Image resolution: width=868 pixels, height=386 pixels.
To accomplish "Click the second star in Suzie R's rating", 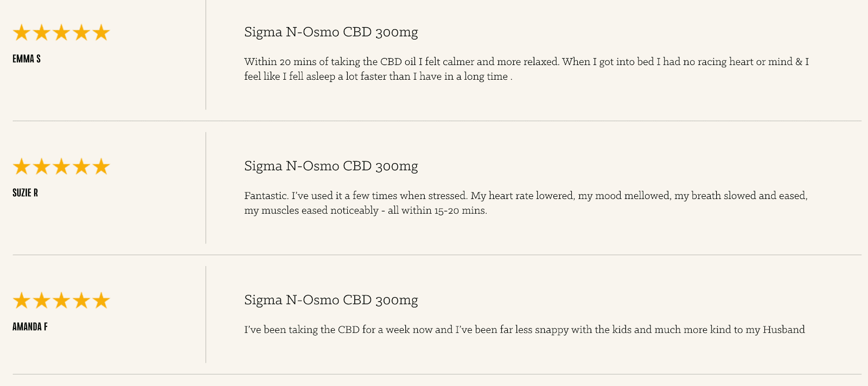I will click(42, 167).
